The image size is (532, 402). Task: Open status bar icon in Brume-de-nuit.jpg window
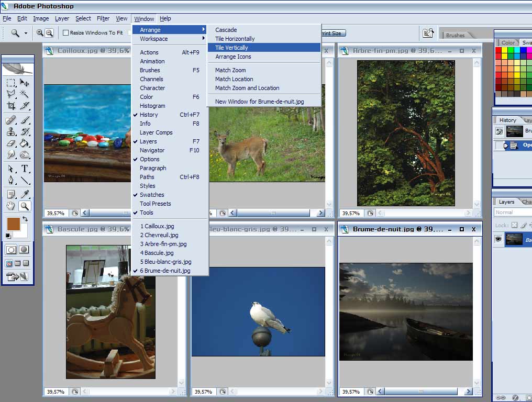click(370, 392)
